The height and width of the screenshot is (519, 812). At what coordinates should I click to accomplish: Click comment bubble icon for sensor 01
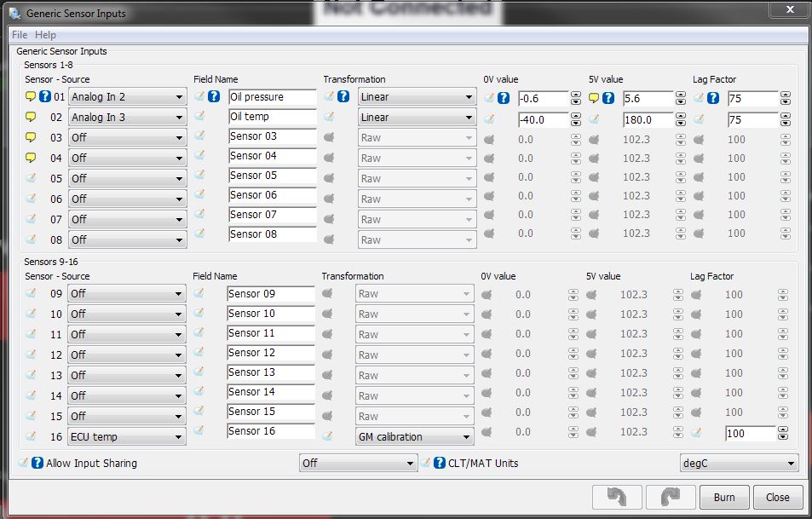pos(31,96)
